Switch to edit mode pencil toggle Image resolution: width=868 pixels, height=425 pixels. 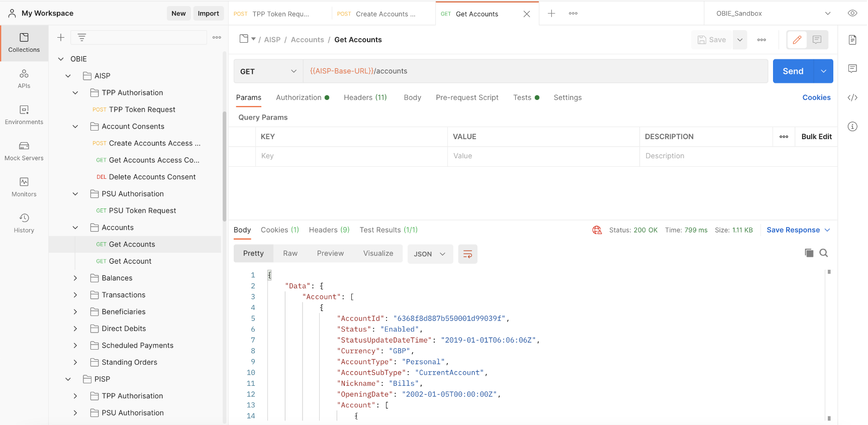click(797, 40)
